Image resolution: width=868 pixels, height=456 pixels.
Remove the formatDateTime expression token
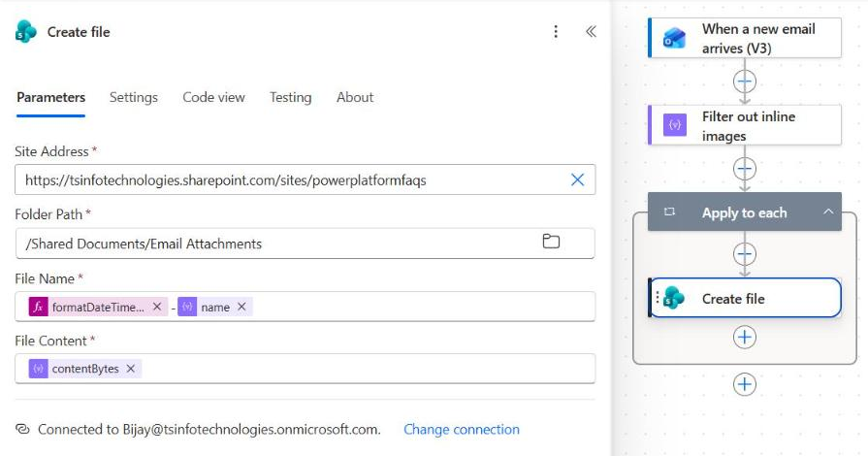coord(157,307)
